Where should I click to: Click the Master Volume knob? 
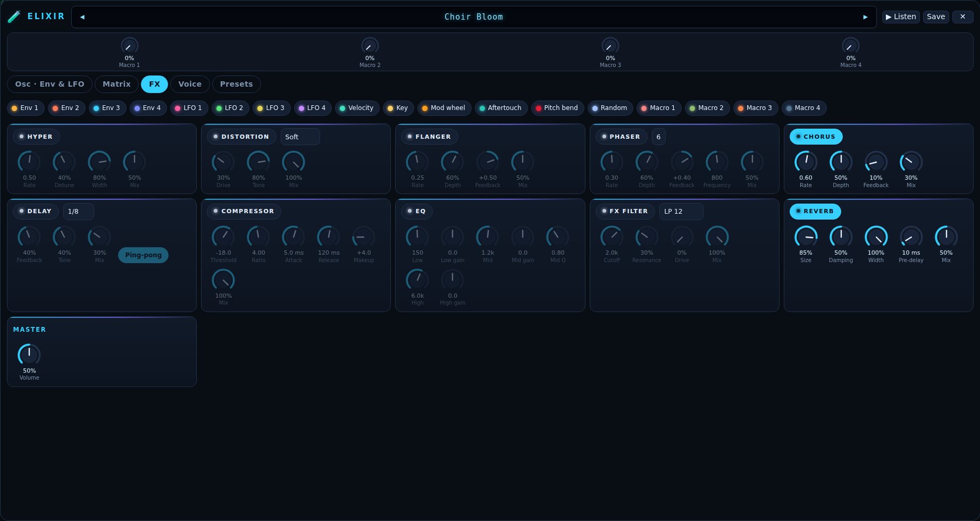click(x=29, y=355)
